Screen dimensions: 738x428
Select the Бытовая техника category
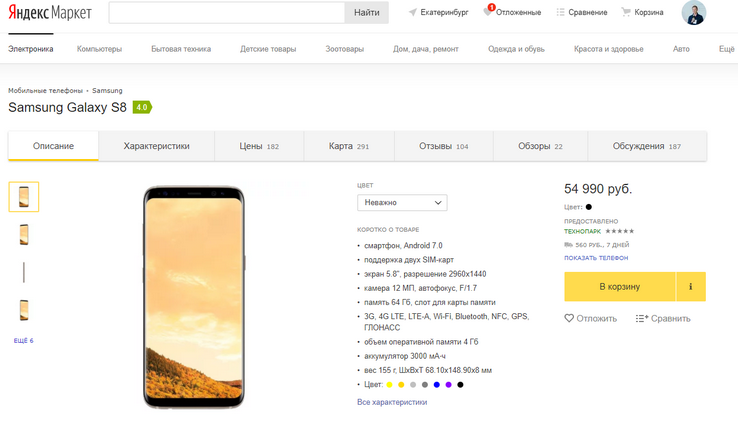tap(181, 49)
